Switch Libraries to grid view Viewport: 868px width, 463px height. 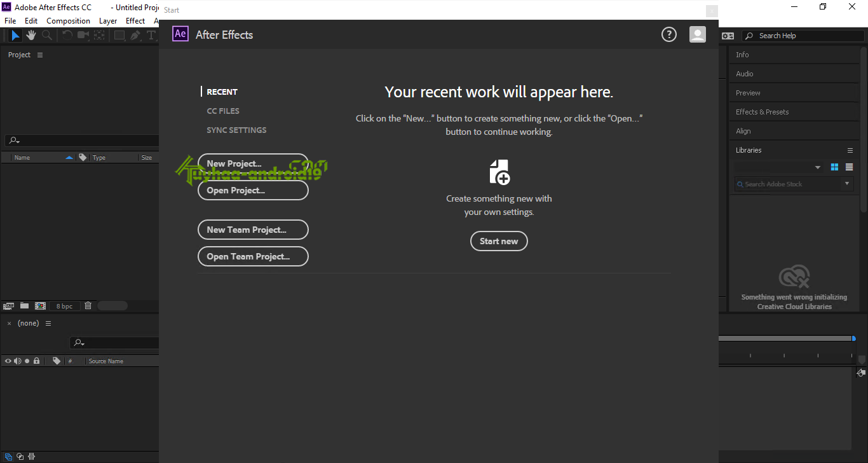pyautogui.click(x=835, y=167)
